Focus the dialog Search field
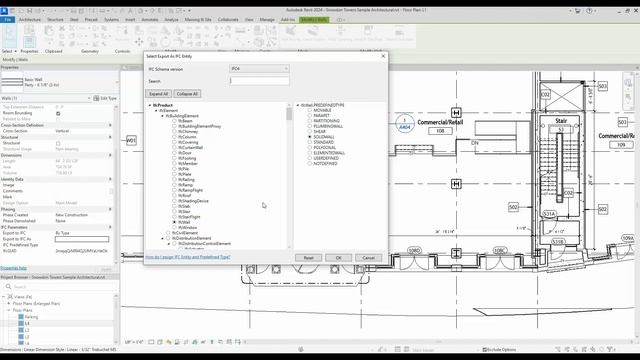The image size is (640, 360). pos(259,81)
